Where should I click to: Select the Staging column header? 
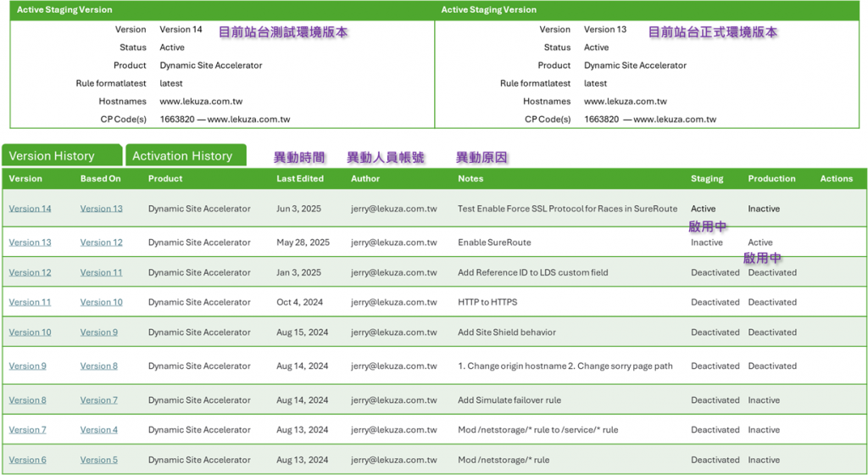707,179
